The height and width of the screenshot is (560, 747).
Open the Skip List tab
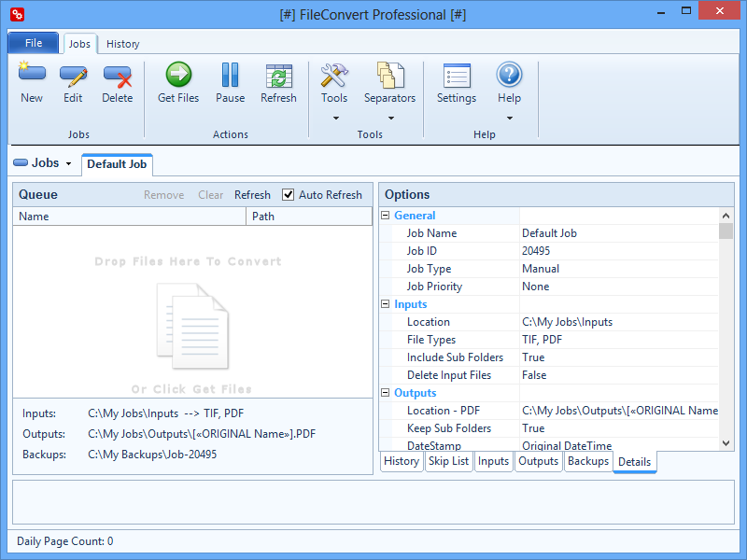[x=448, y=461]
